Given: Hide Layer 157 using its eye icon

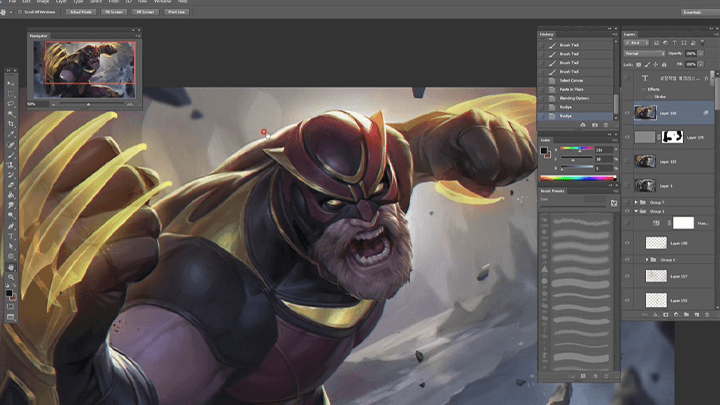Looking at the screenshot, I should point(627,276).
